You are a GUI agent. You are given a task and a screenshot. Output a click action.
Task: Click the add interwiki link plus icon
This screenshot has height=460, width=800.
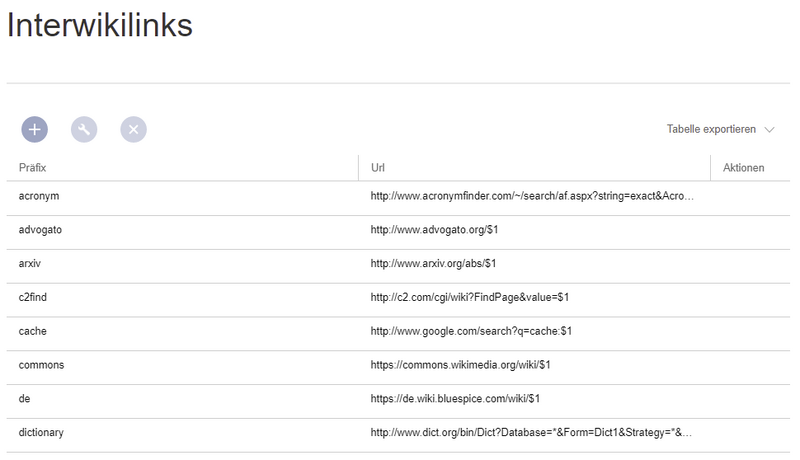35,129
